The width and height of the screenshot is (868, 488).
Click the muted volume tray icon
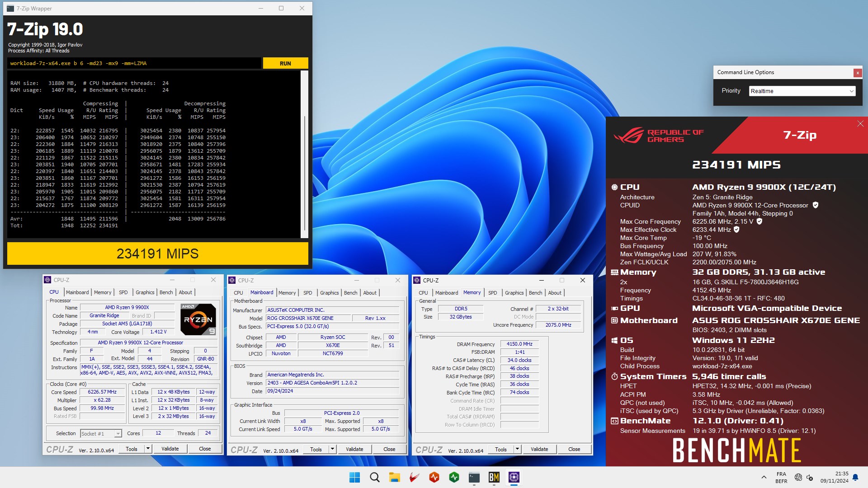pyautogui.click(x=810, y=477)
